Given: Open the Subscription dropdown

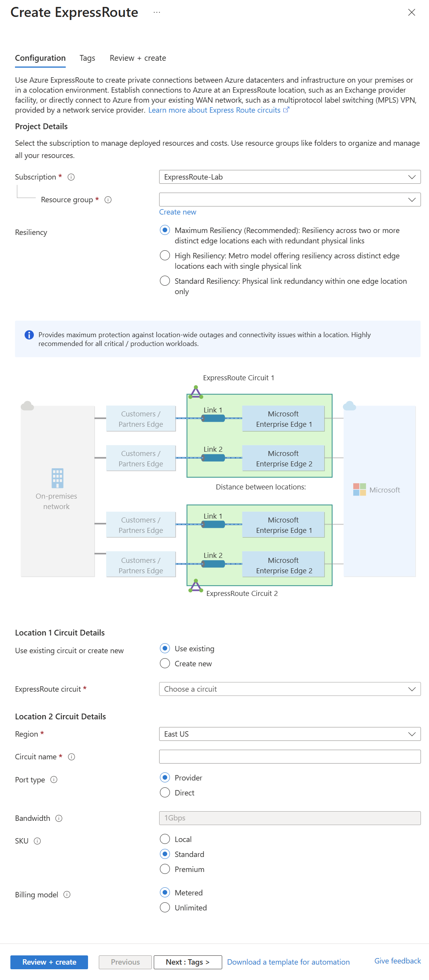Looking at the screenshot, I should pos(289,177).
